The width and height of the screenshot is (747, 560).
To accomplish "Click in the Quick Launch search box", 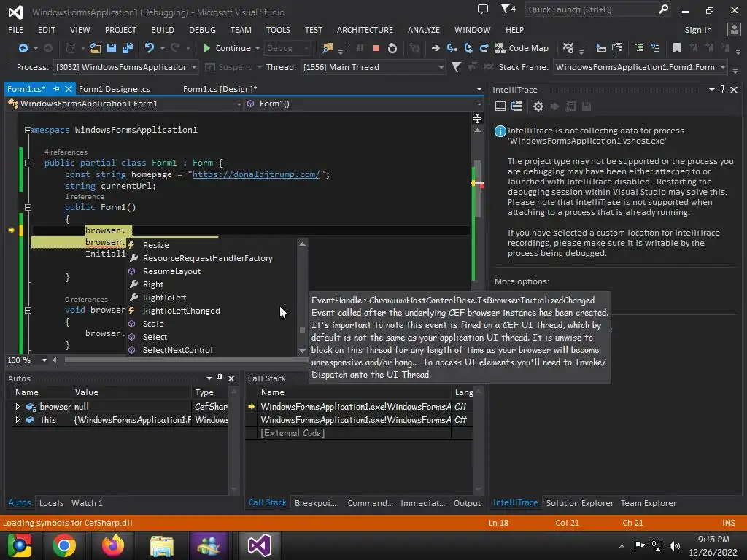I will tap(591, 9).
